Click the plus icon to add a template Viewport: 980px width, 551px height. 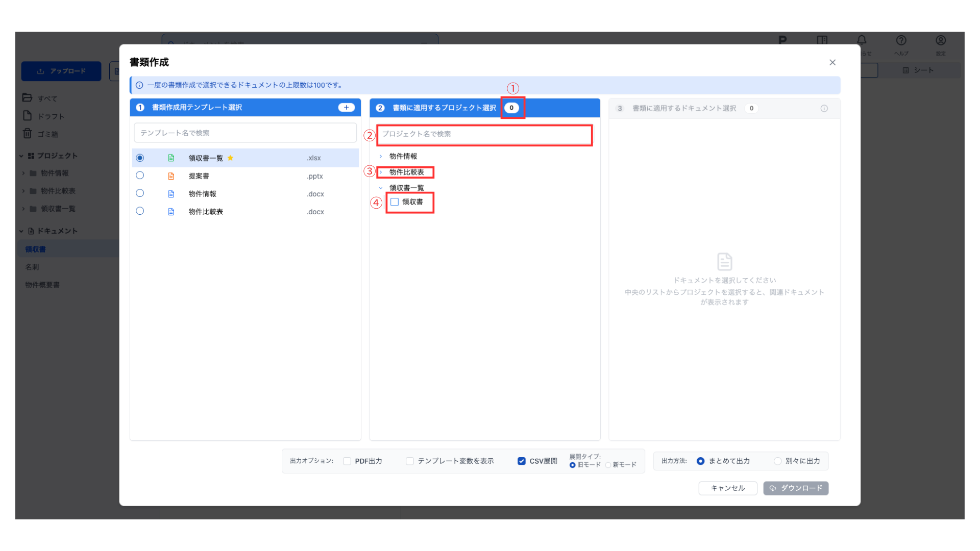coord(346,108)
